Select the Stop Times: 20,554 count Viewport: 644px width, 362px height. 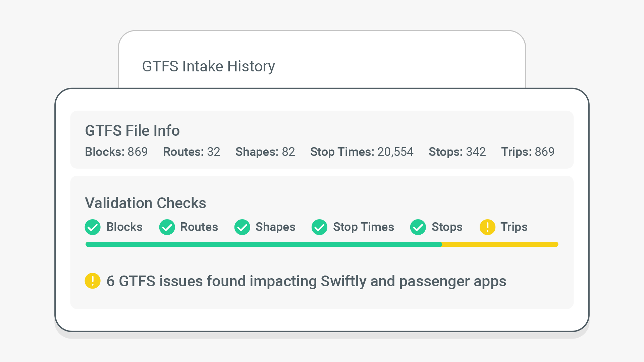click(x=362, y=152)
